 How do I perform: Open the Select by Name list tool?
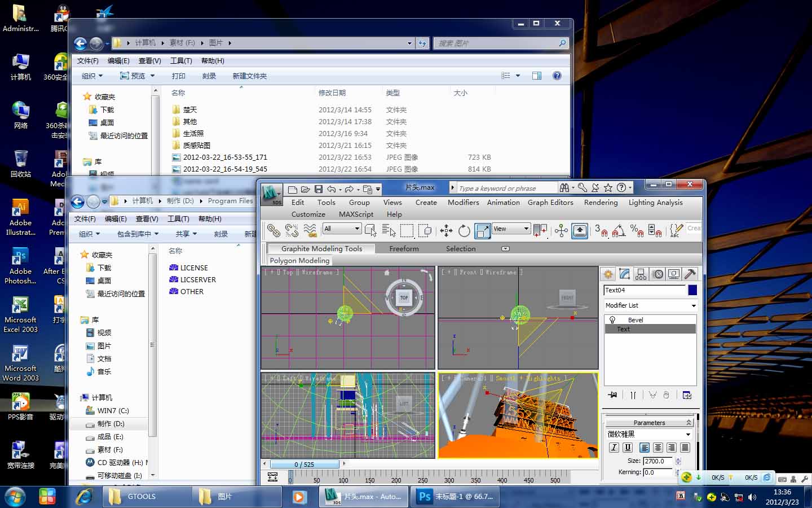[389, 230]
